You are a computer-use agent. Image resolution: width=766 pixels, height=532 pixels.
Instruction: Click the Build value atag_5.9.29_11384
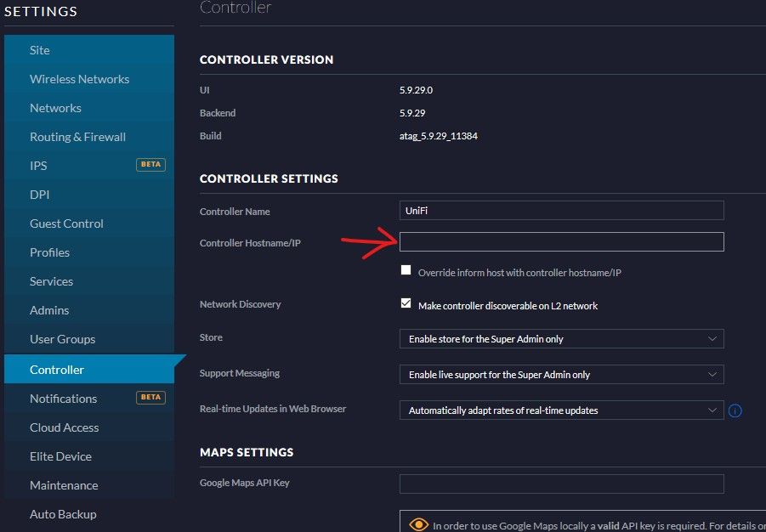(438, 136)
